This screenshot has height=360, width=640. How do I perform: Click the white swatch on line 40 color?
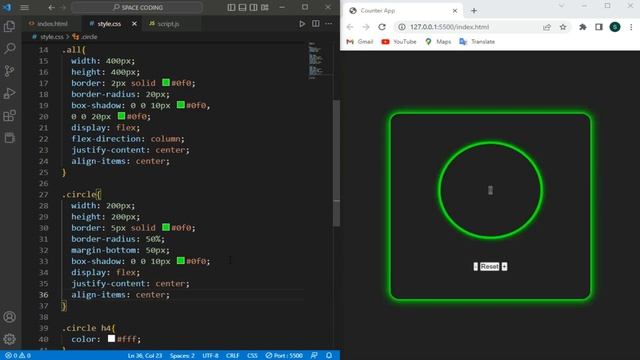pyautogui.click(x=111, y=338)
